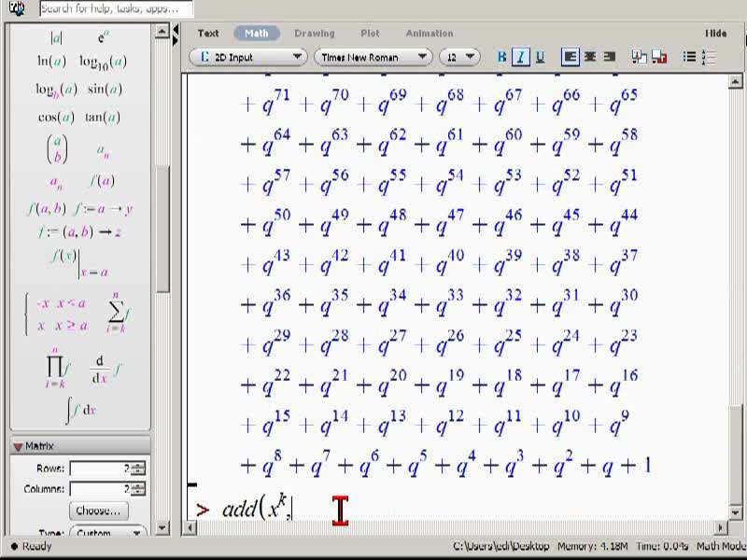Image resolution: width=747 pixels, height=560 pixels.
Task: Align text left
Action: tap(570, 57)
